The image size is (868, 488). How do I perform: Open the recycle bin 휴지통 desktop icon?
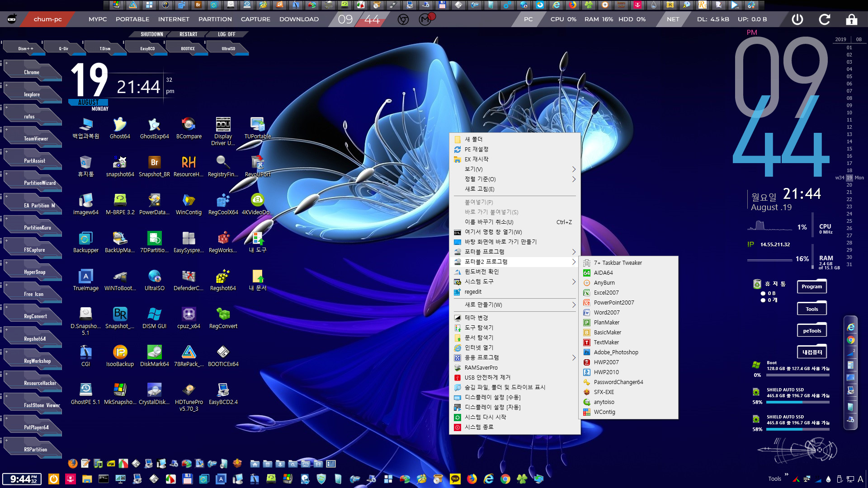pos(85,166)
